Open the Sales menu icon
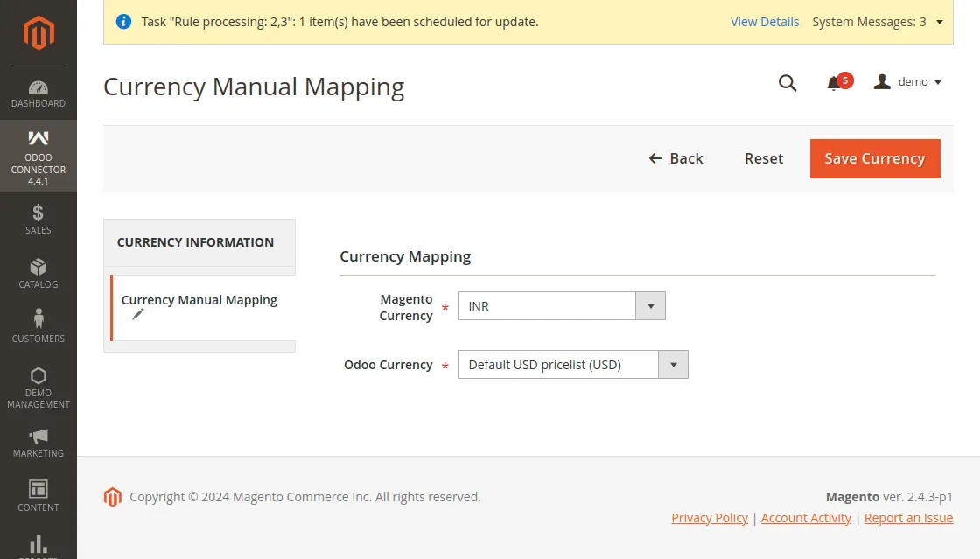The image size is (980, 559). click(x=38, y=213)
